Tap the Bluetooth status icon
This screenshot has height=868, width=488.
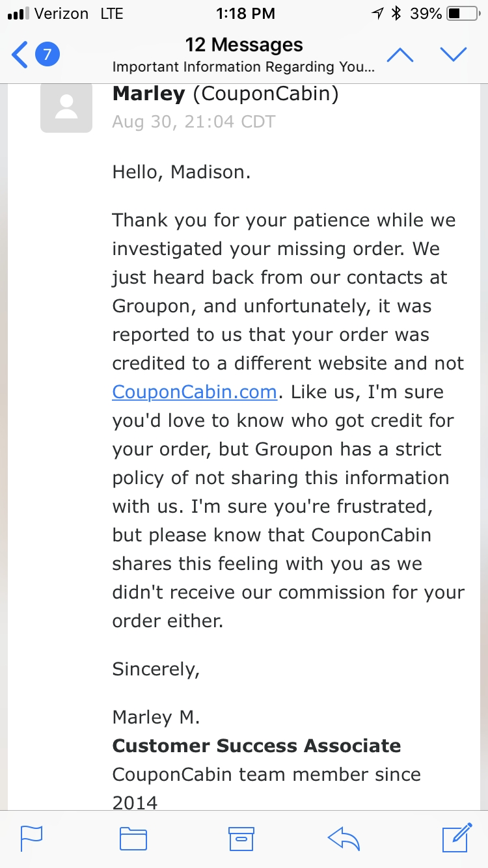click(x=396, y=13)
